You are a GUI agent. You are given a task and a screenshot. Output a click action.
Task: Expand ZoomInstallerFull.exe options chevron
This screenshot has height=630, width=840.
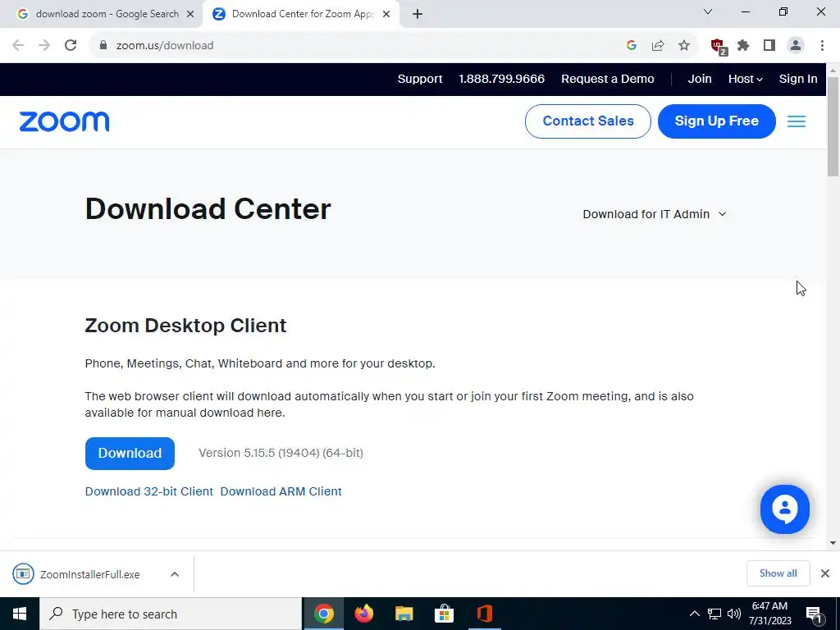pos(175,574)
